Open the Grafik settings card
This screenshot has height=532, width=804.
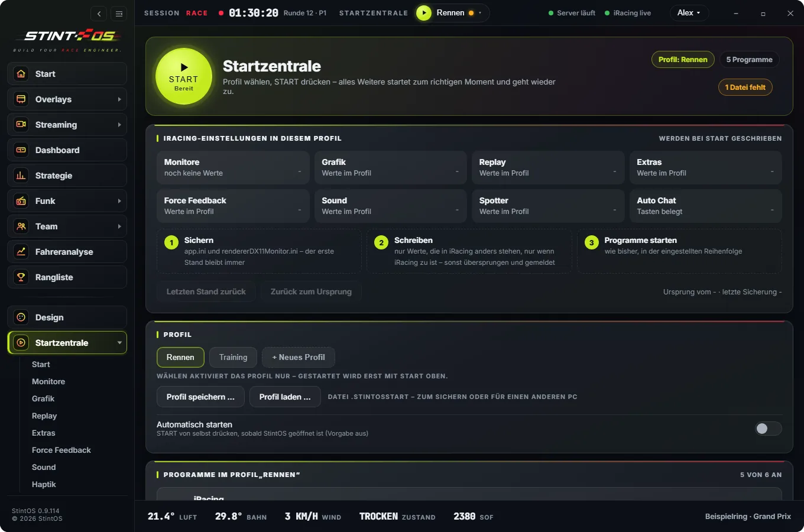tap(391, 167)
